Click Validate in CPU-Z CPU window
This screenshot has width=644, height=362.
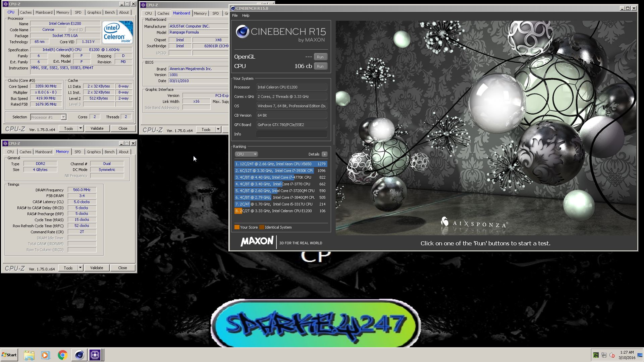point(97,128)
